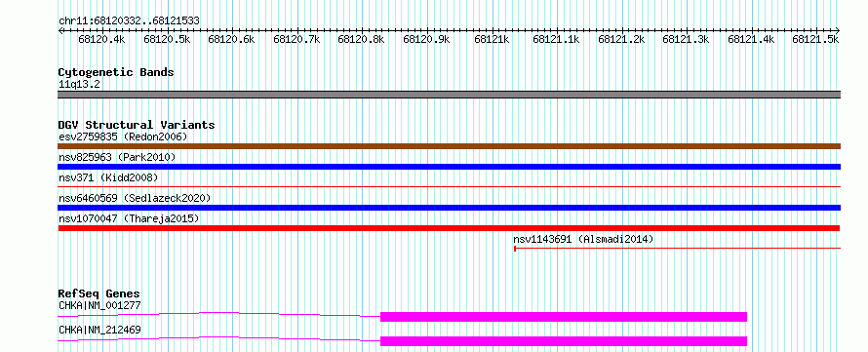This screenshot has width=868, height=352.
Task: Click the blue nsv6460569 variant bar
Action: 449,208
